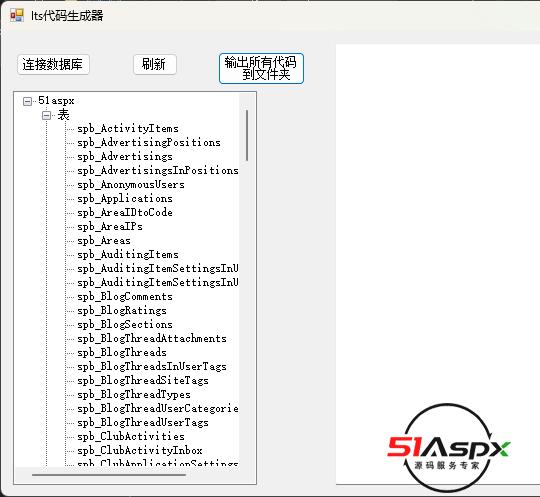Choose spb_AreaIDtoCode in the tree

click(125, 213)
